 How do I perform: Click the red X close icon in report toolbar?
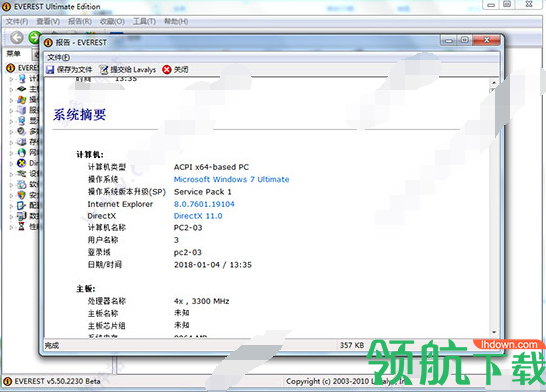(167, 70)
